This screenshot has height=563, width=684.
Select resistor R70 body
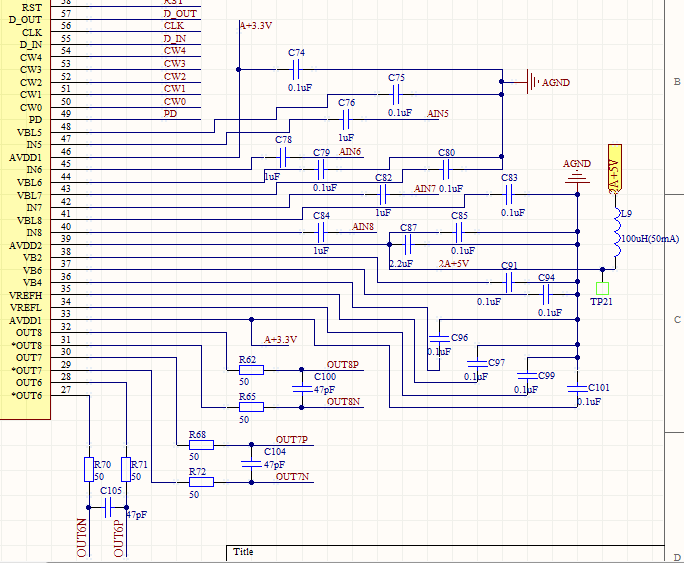(89, 470)
